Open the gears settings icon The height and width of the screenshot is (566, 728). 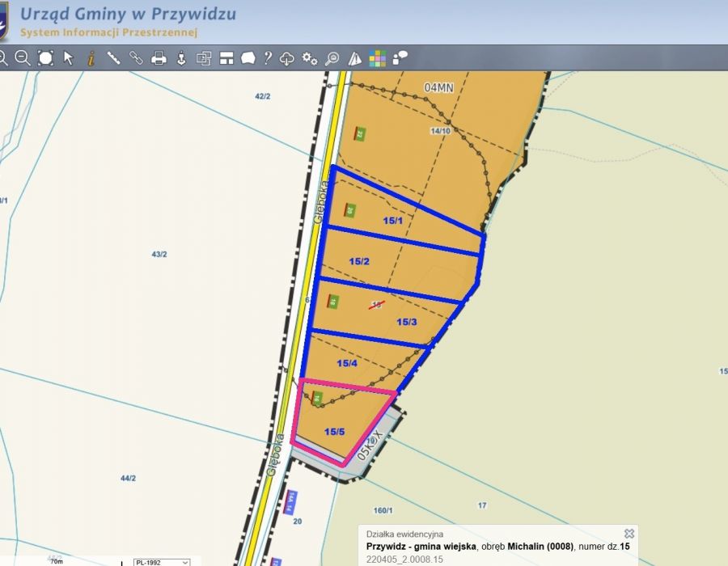[x=309, y=57]
